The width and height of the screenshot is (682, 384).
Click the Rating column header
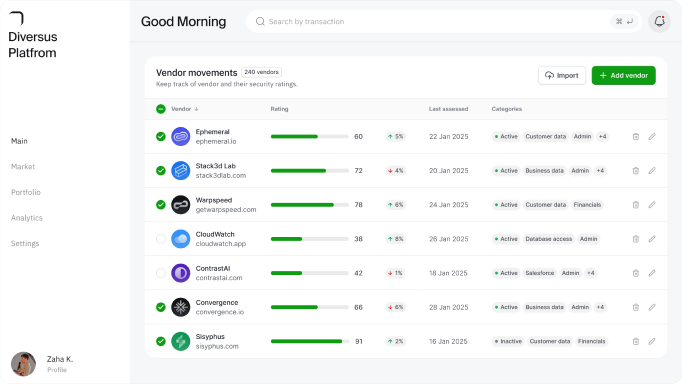coord(279,109)
